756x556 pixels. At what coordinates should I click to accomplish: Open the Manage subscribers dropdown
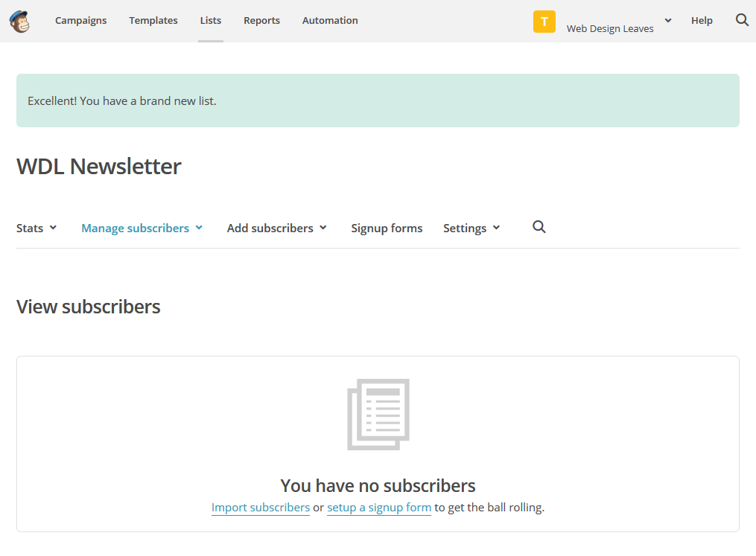142,229
